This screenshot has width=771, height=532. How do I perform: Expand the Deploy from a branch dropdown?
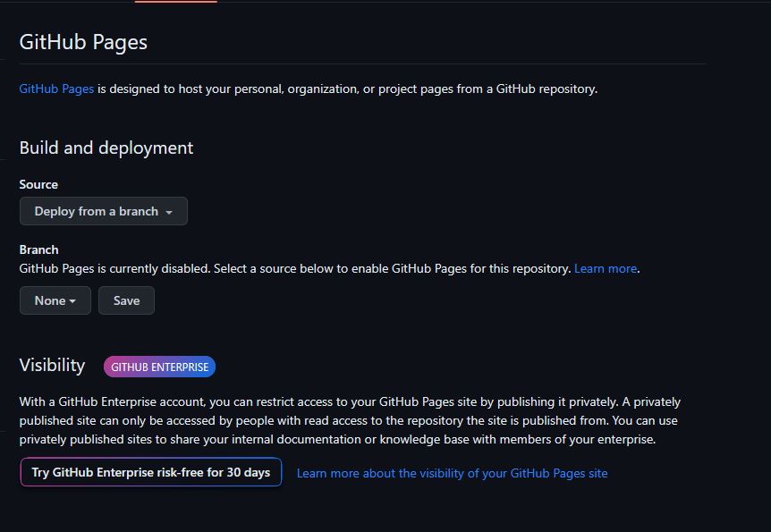click(x=103, y=211)
